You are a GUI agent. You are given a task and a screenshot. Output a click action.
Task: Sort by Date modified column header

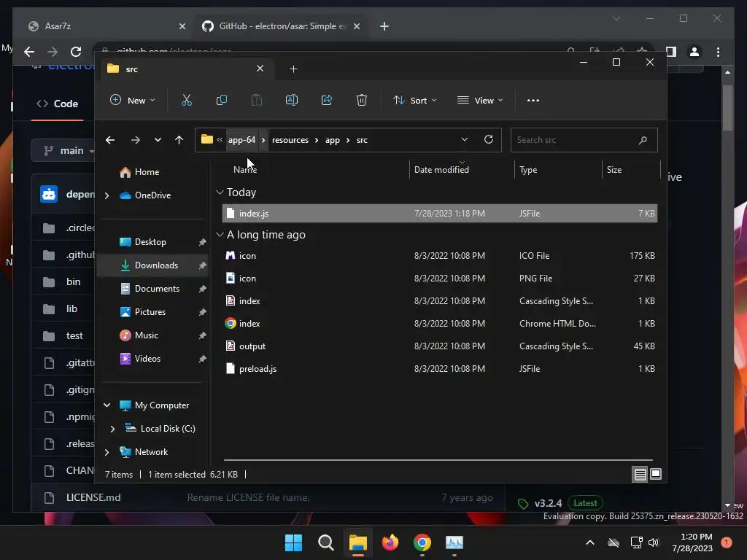[462, 170]
